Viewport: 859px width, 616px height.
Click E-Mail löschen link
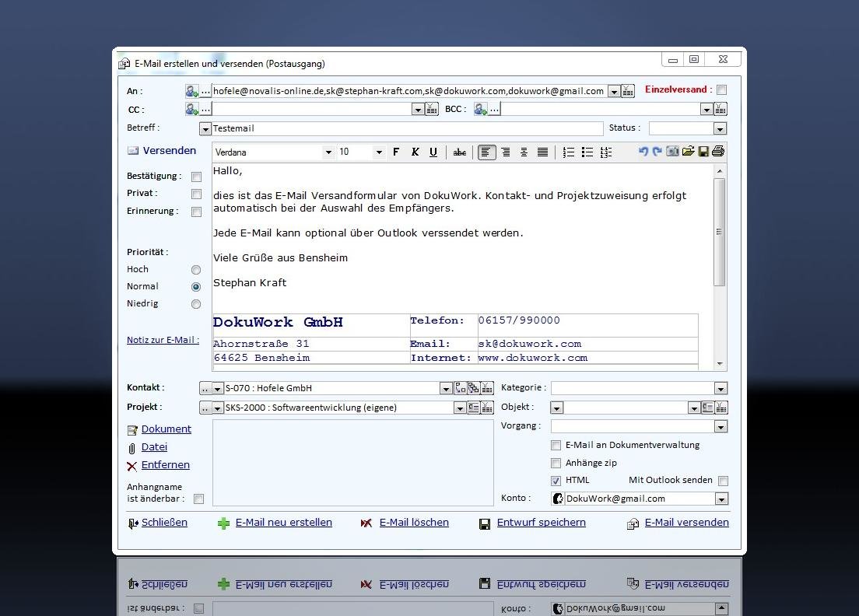414,523
